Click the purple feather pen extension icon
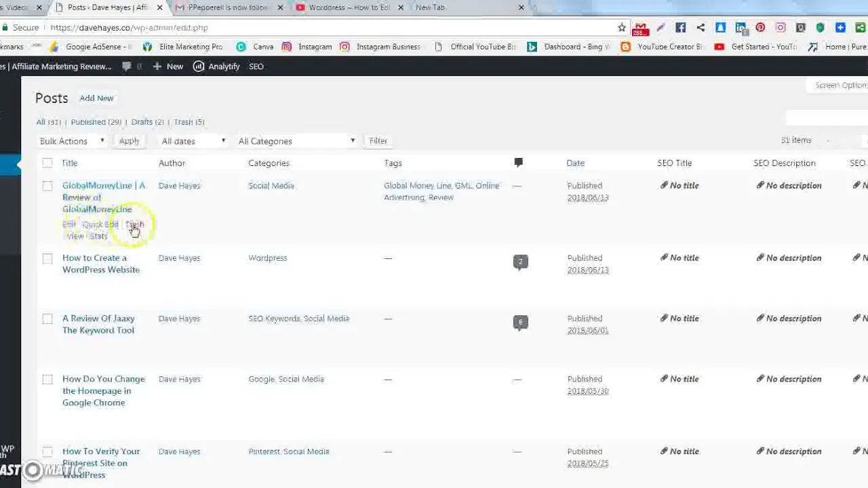Screen dimensions: 868x488 pos(661,28)
